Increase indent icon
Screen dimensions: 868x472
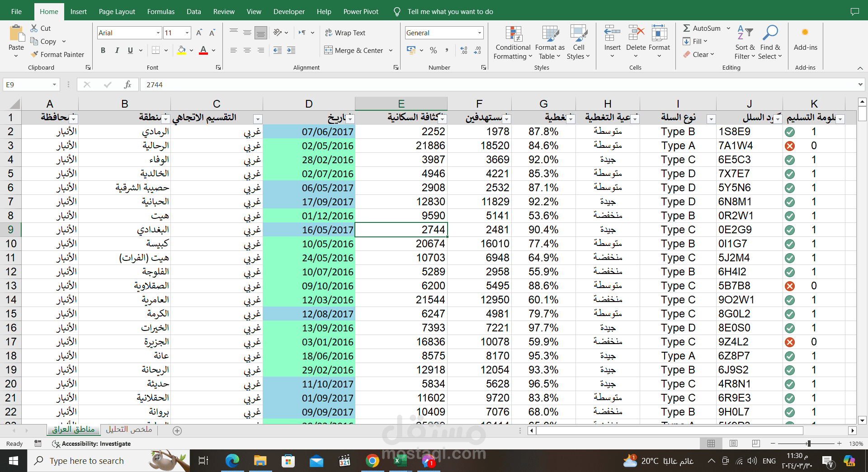[291, 51]
